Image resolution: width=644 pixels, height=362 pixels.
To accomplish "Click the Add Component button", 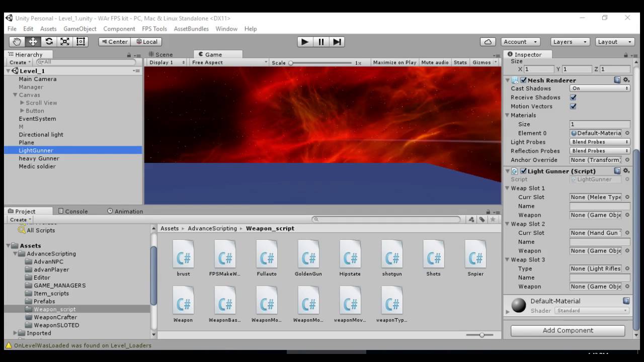I will pos(568,330).
